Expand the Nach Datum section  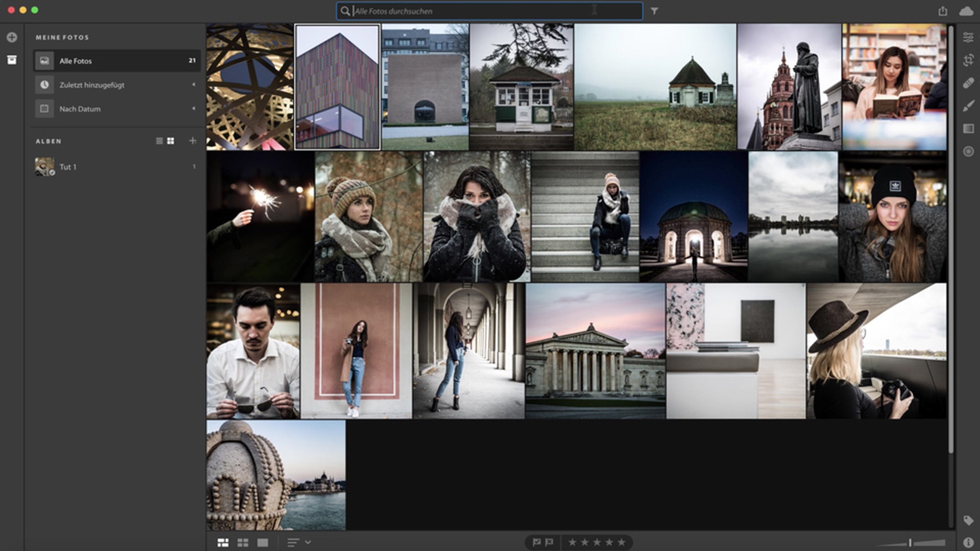[193, 109]
